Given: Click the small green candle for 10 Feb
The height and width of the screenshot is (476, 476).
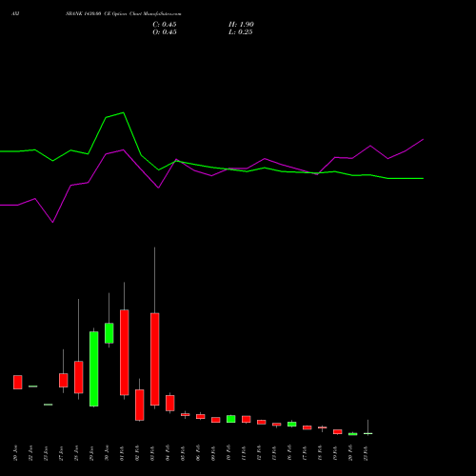Looking at the screenshot, I should click(231, 419).
